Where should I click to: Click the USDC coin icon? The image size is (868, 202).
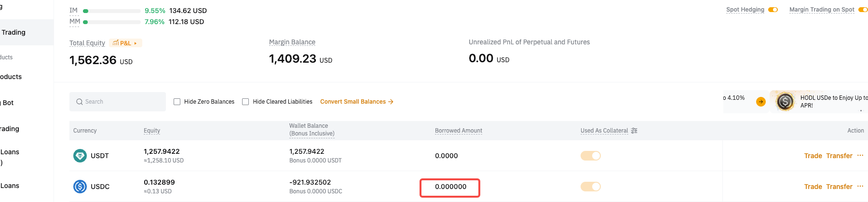(80, 187)
